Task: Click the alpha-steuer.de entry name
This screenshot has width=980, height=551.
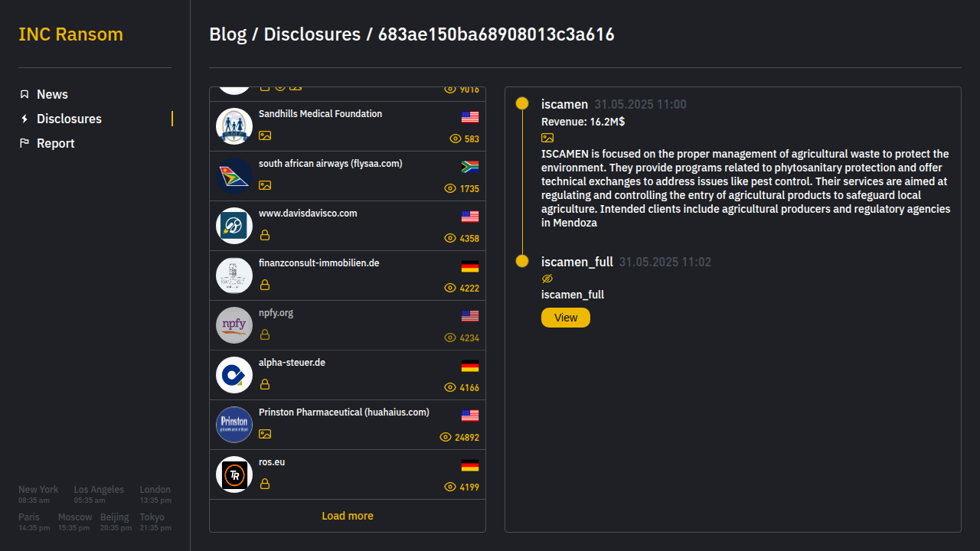Action: (x=292, y=363)
